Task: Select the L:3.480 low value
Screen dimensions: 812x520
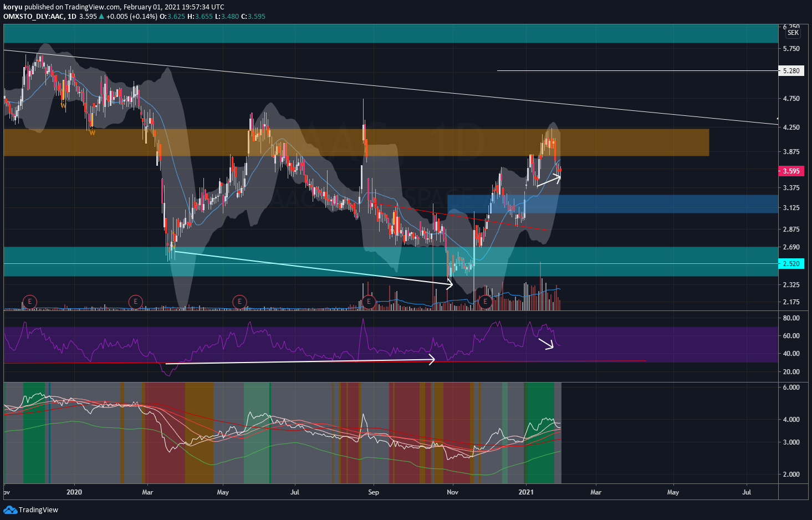Action: [x=227, y=16]
